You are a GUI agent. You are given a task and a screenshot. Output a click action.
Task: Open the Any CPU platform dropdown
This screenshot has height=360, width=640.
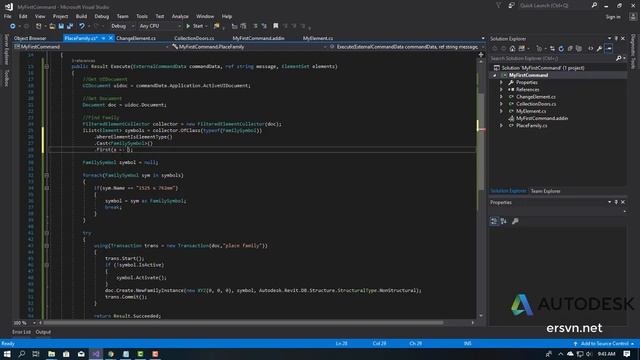tap(160, 26)
